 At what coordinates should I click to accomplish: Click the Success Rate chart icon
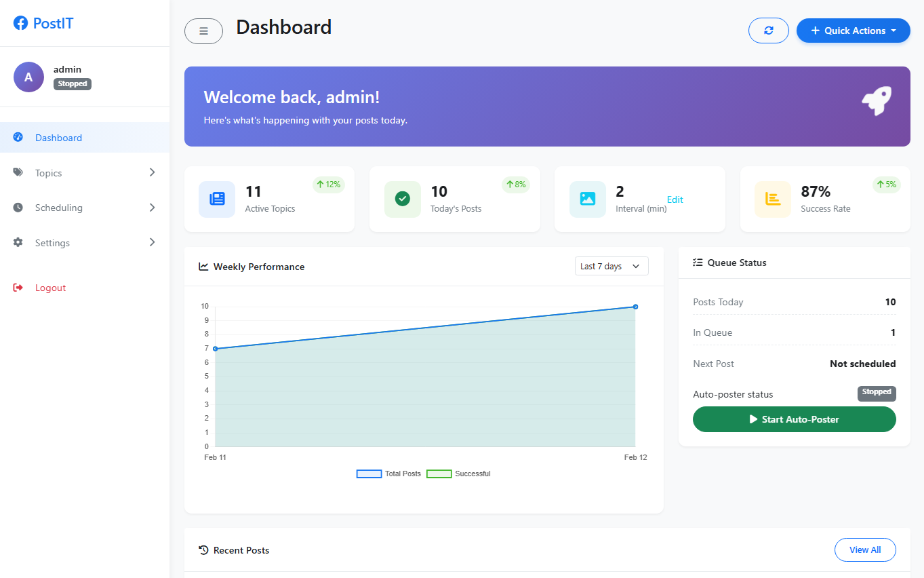(x=773, y=199)
